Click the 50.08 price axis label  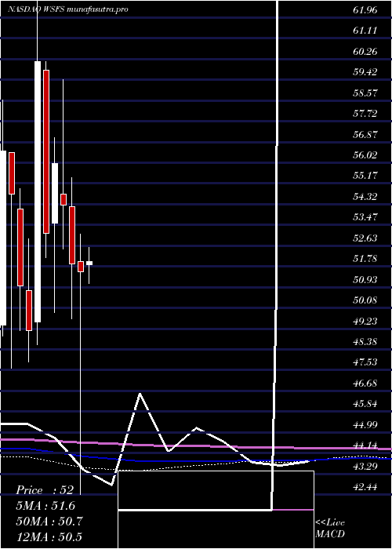click(365, 300)
